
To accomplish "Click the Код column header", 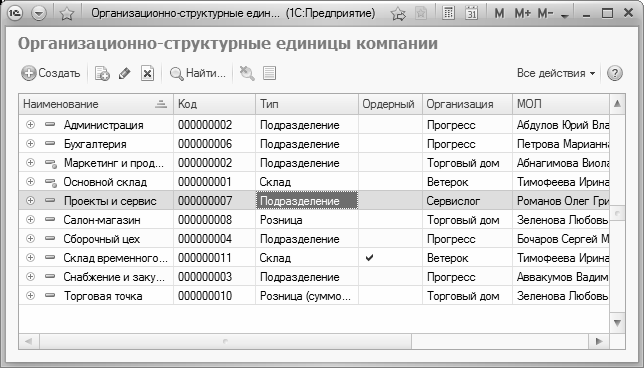I will 214,104.
